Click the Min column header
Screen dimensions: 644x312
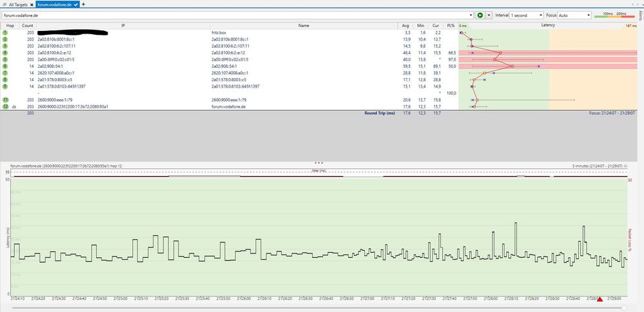tap(420, 25)
